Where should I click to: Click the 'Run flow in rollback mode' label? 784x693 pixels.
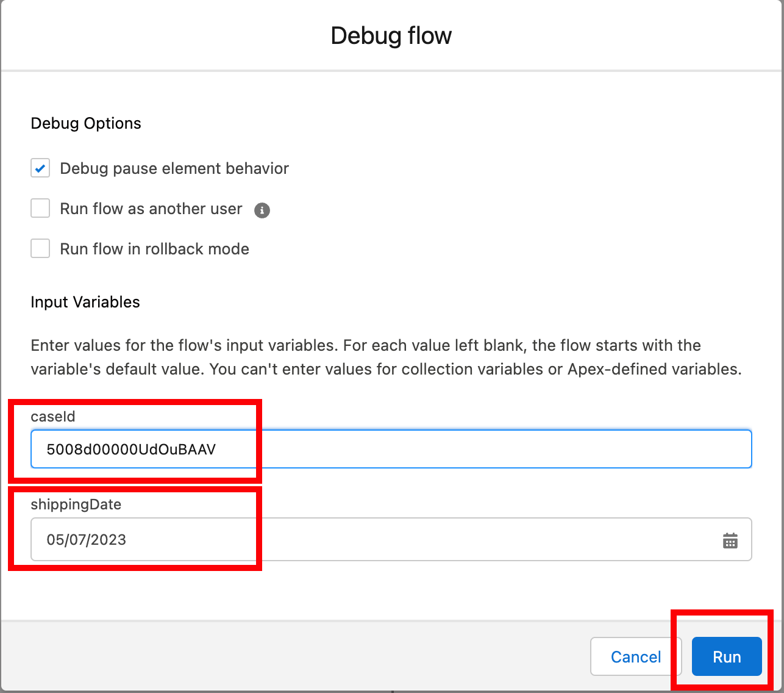(154, 249)
